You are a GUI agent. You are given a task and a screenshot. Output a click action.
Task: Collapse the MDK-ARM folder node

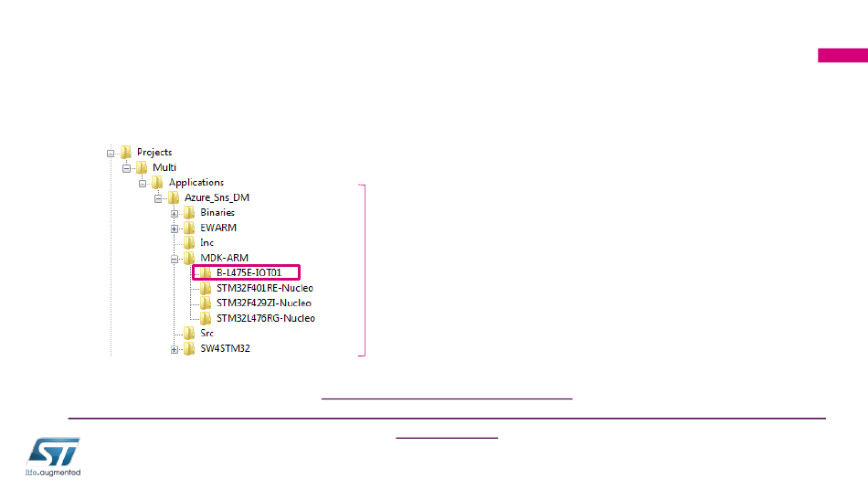click(175, 260)
